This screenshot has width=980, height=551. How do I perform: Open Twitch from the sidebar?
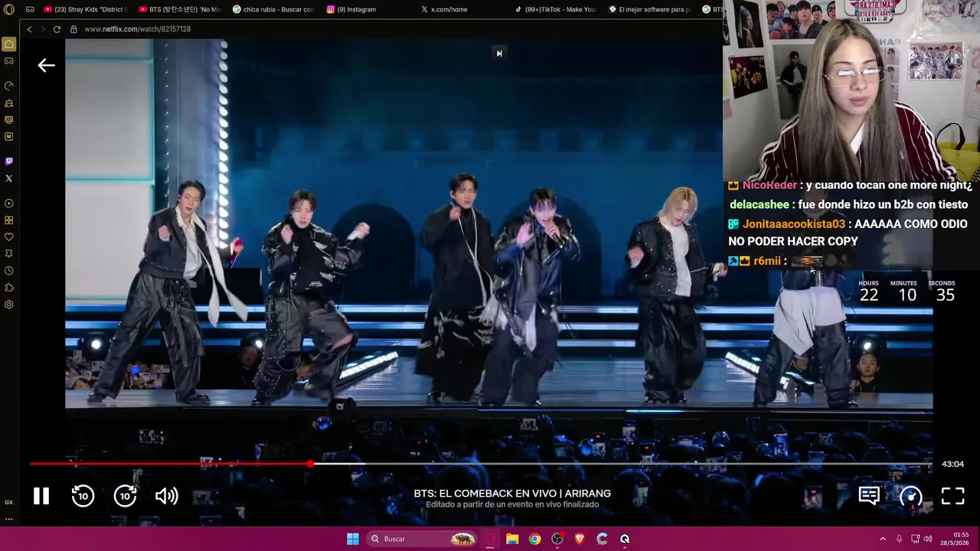tap(9, 161)
